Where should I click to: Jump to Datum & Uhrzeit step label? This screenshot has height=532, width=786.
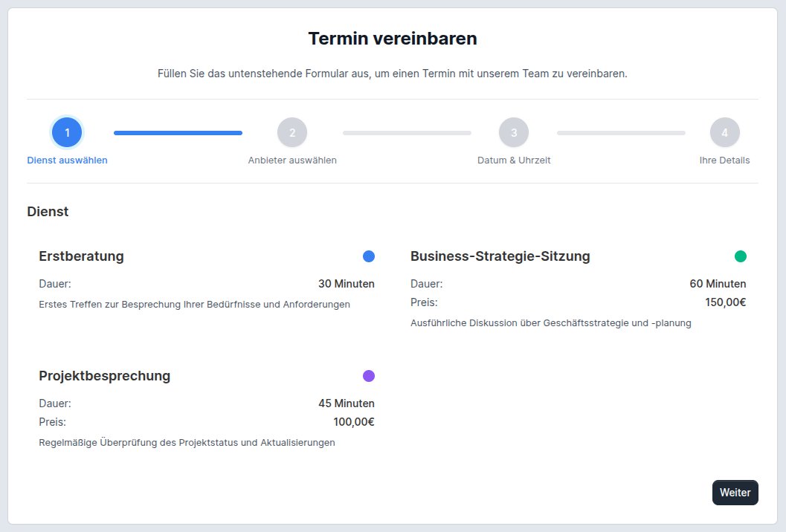coord(514,160)
